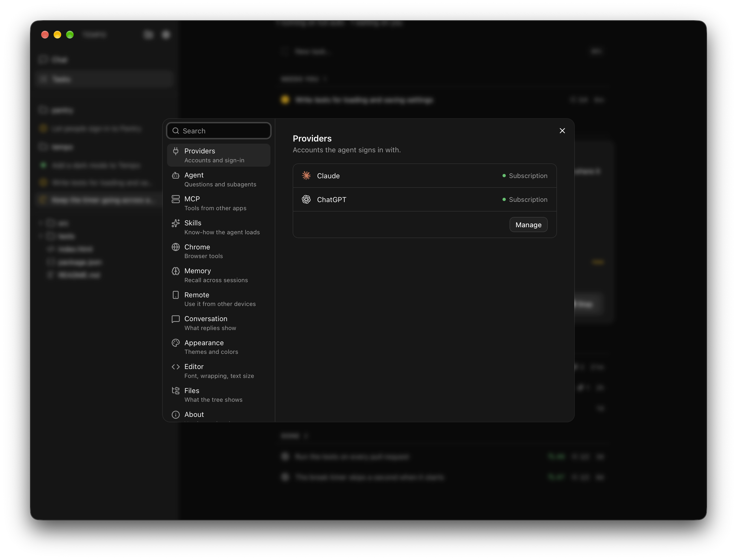Click the phone icon beside Remote

tap(175, 295)
